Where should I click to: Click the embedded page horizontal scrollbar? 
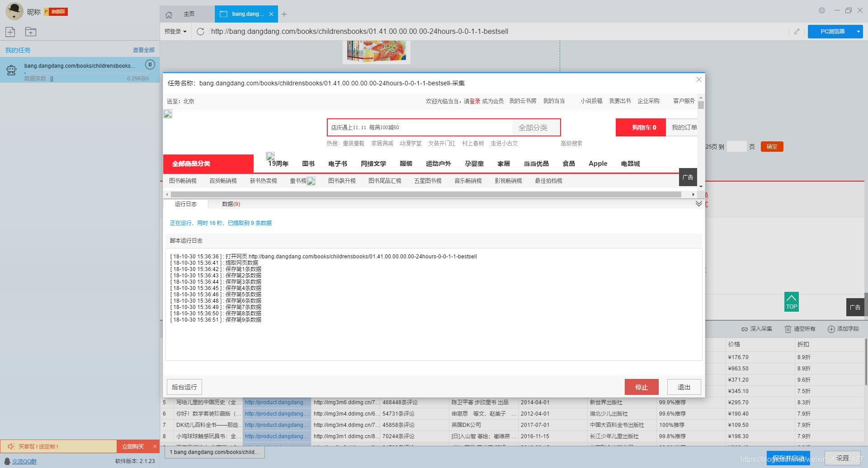pos(426,194)
